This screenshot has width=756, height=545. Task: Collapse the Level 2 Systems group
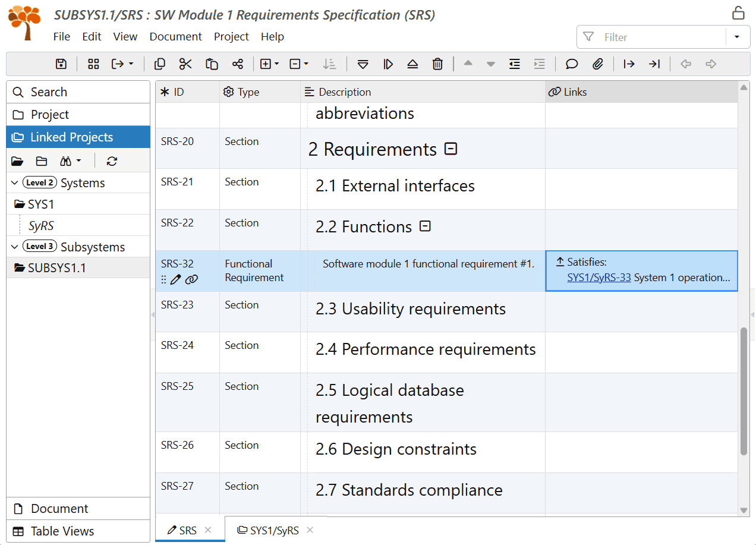15,183
